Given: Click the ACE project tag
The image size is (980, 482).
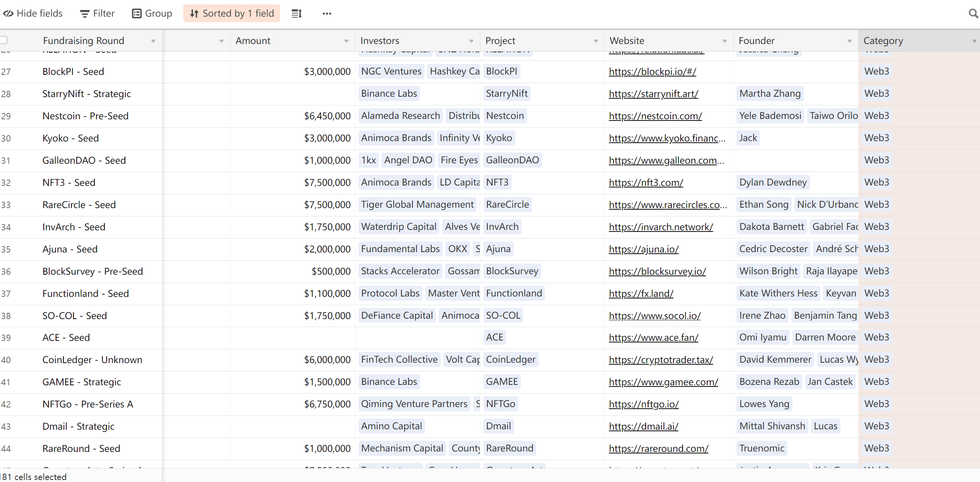Looking at the screenshot, I should [495, 337].
